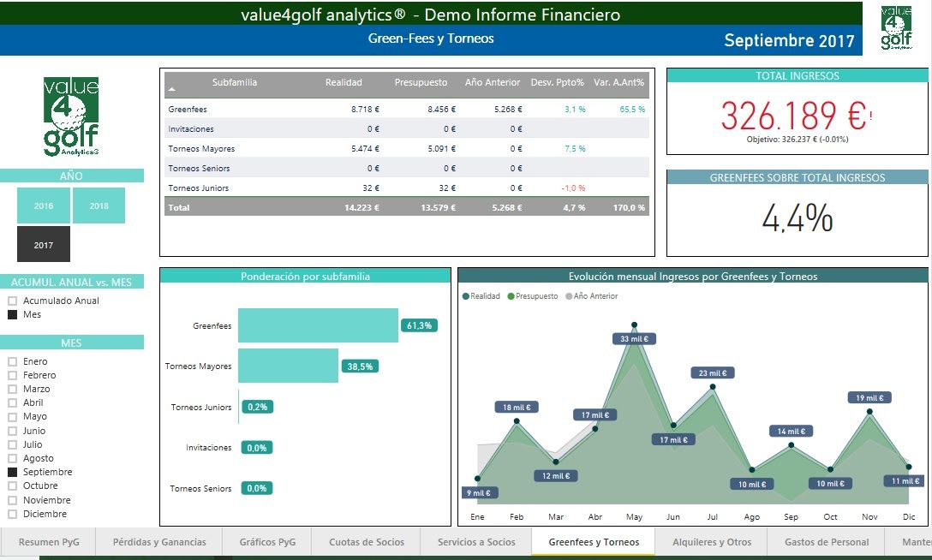Enable the Octubre month checkbox
The image size is (932, 560).
click(x=13, y=486)
